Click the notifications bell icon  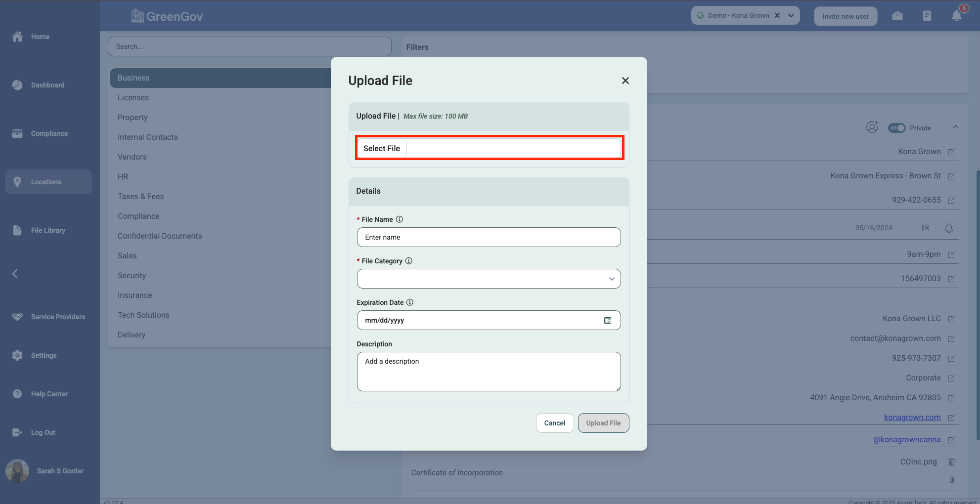956,16
